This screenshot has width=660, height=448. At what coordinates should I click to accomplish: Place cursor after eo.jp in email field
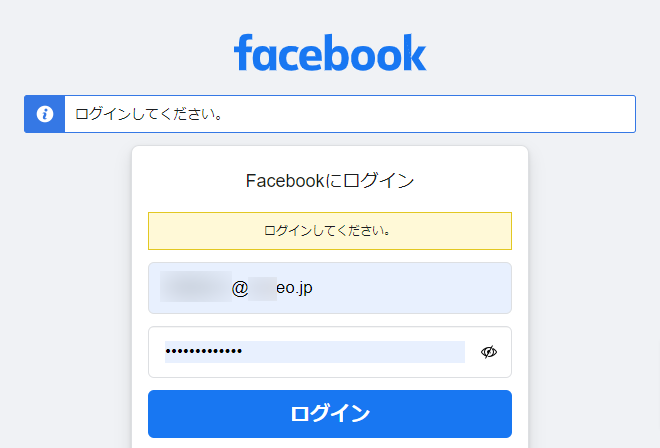[314, 288]
